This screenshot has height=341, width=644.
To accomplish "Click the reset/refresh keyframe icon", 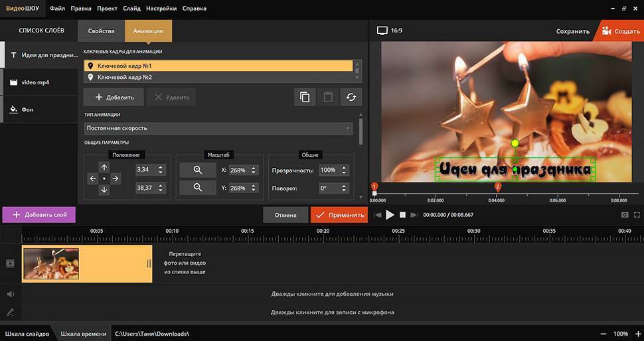I will tap(351, 98).
